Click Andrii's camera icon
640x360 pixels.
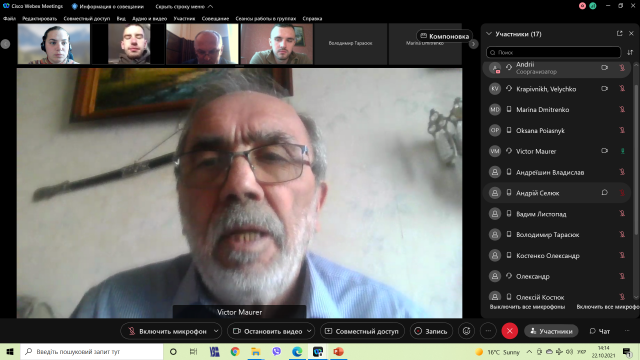pos(604,68)
